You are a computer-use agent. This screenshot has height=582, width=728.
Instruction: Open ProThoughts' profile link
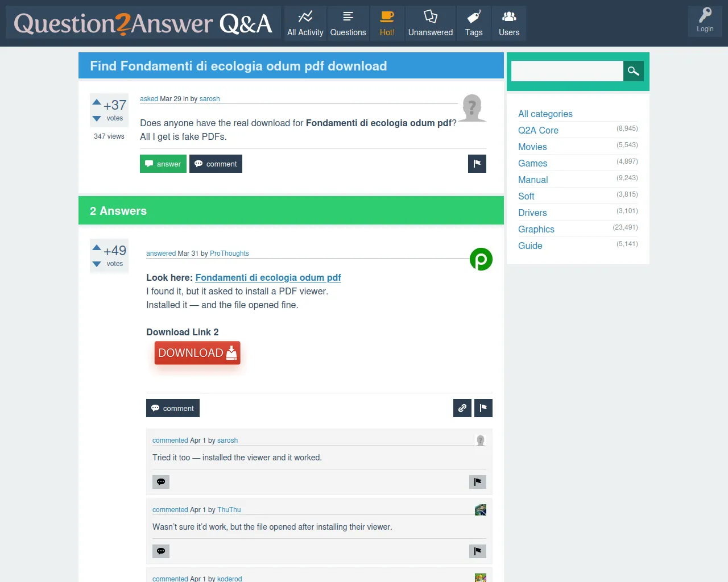229,253
